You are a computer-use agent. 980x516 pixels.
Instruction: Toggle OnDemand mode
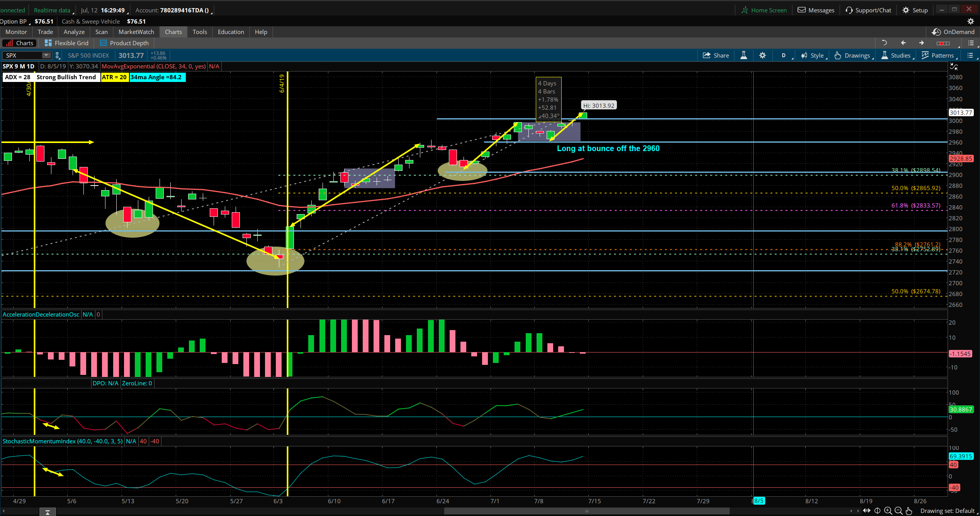[953, 32]
